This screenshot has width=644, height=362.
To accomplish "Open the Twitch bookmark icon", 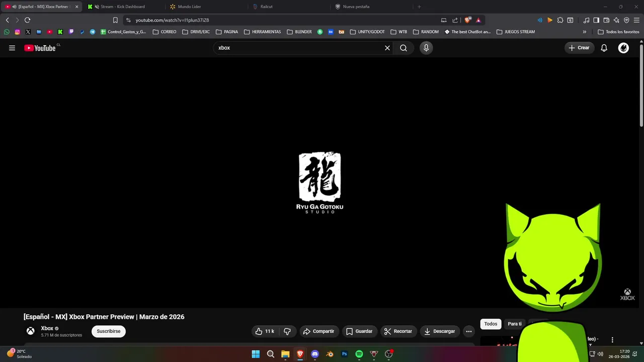I will pyautogui.click(x=71, y=32).
